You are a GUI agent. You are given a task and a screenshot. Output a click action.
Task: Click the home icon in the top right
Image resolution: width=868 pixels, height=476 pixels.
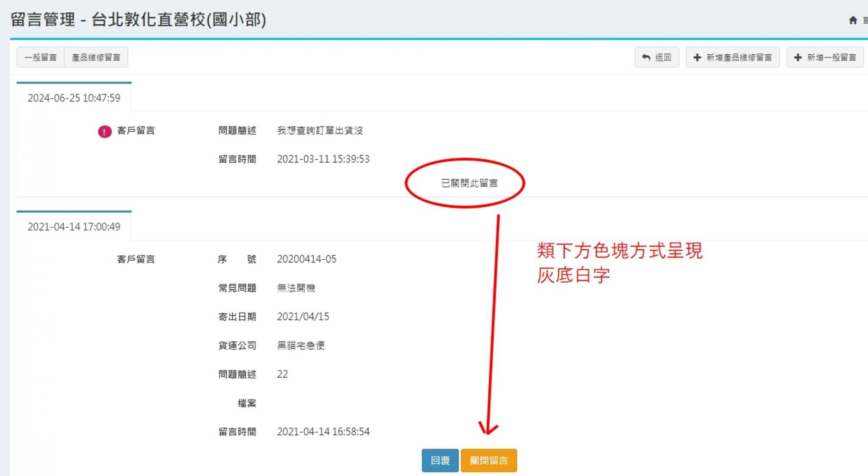pyautogui.click(x=853, y=20)
